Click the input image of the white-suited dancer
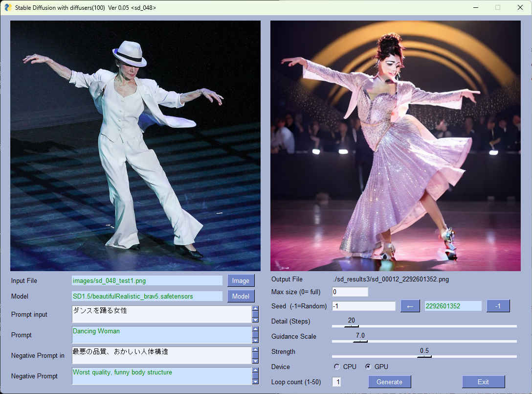The height and width of the screenshot is (394, 532). tap(135, 146)
